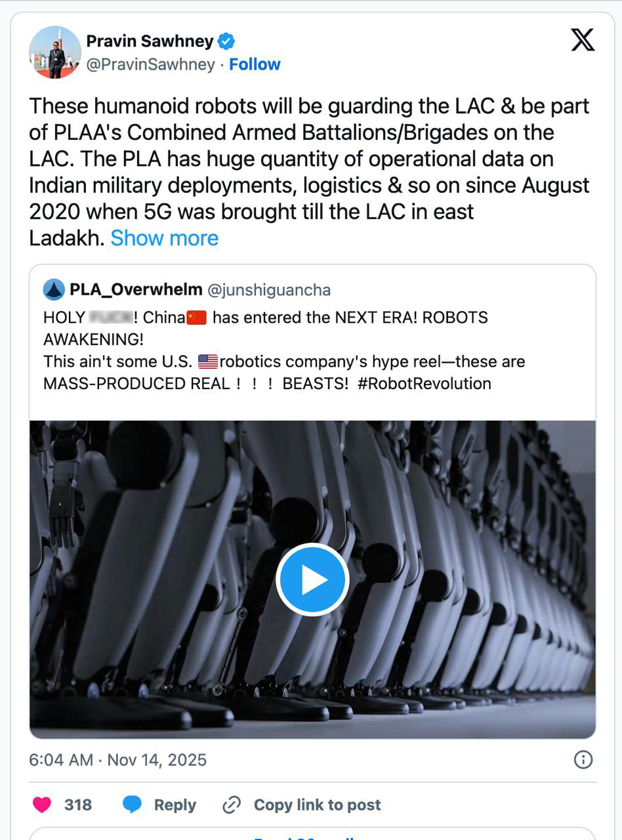Click the @PravinSawhney handle
622x840 pixels.
point(151,64)
